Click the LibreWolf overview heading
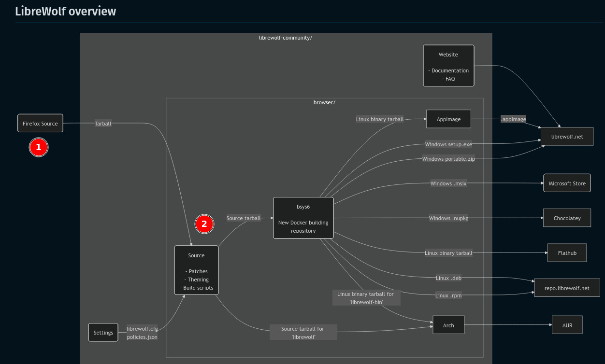The height and width of the screenshot is (364, 605). pyautogui.click(x=66, y=11)
